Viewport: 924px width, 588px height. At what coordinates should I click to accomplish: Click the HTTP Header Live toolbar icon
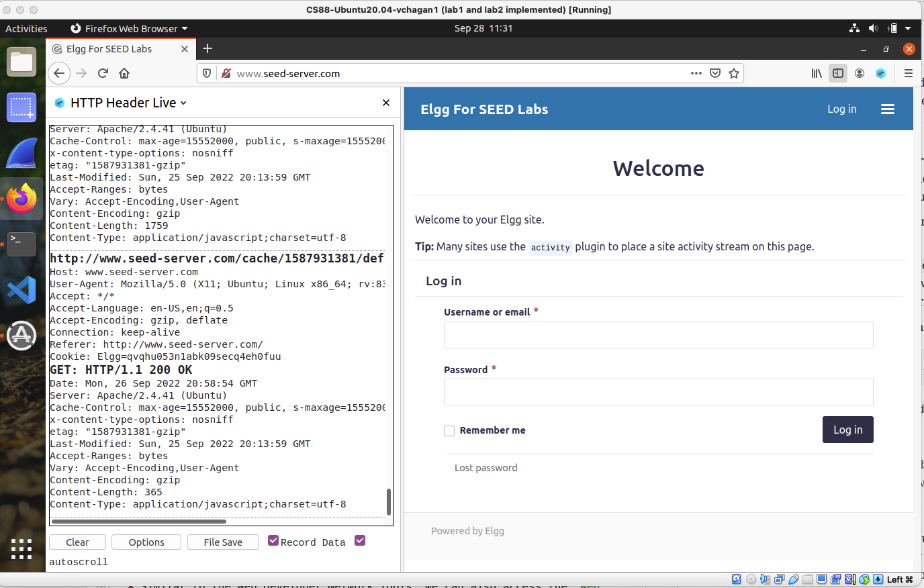881,73
